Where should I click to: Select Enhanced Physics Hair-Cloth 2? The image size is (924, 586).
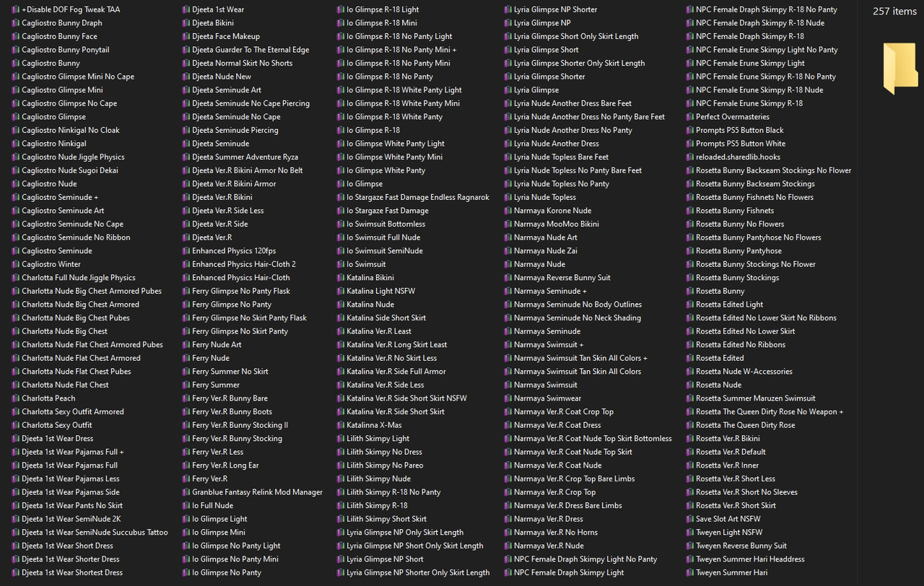pyautogui.click(x=244, y=264)
